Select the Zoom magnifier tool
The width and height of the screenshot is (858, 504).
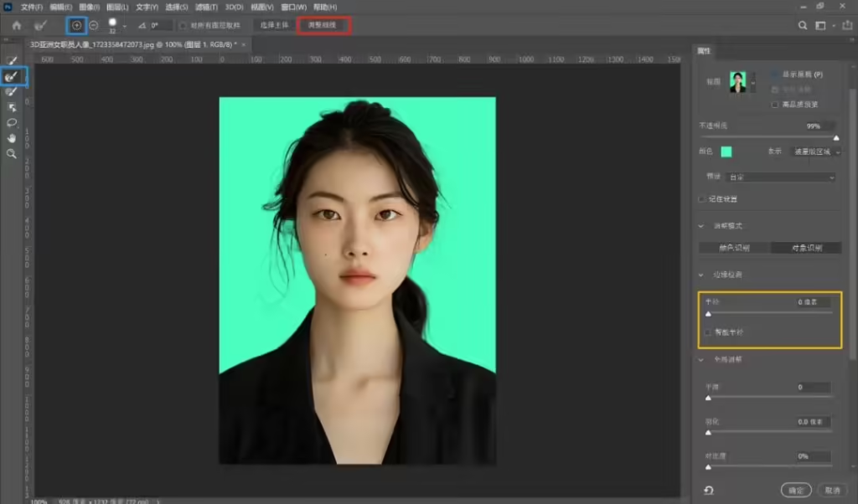(x=12, y=154)
